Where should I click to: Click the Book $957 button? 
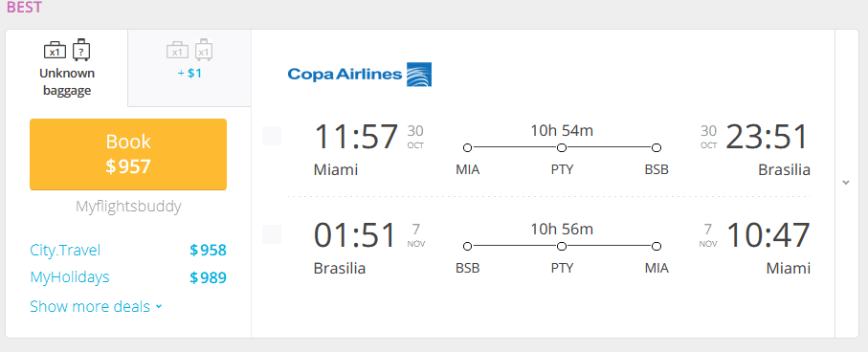click(128, 154)
